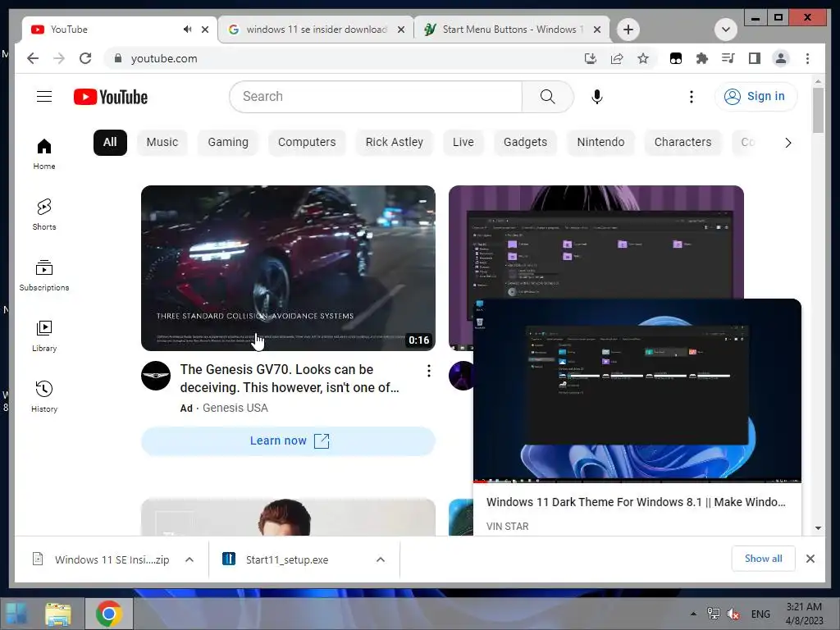Reload the YouTube page
The width and height of the screenshot is (840, 630).
(x=85, y=58)
